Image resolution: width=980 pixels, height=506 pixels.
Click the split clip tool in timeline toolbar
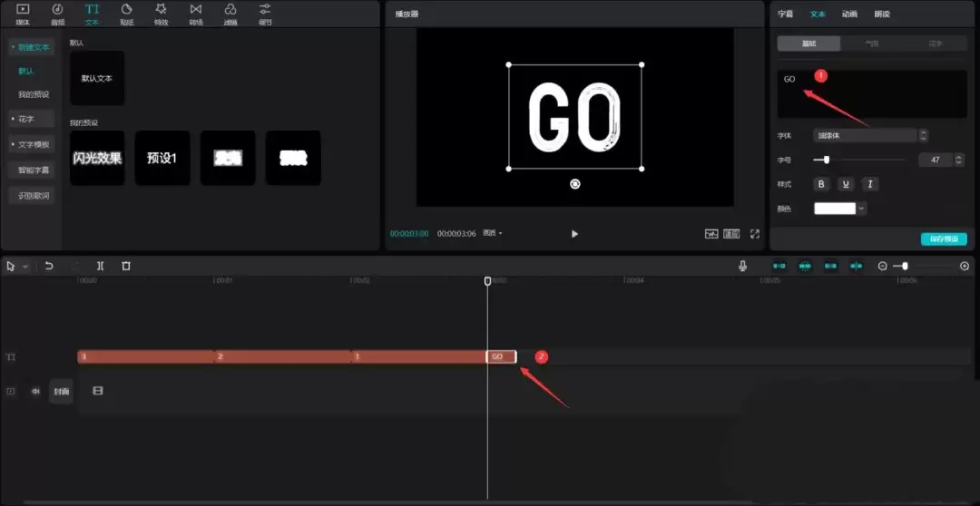(x=100, y=266)
